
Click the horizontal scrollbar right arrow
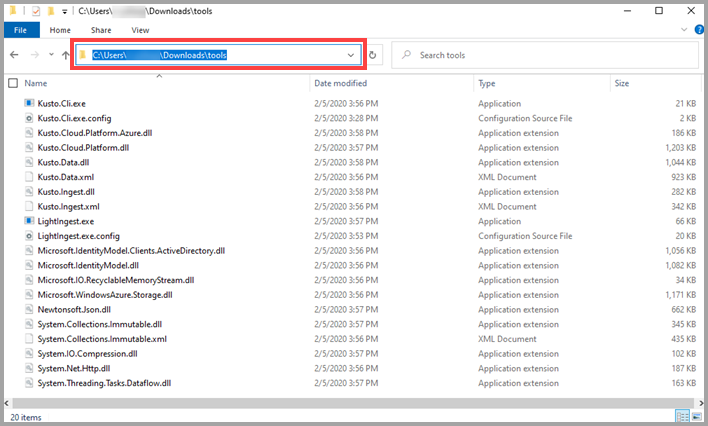coord(701,403)
